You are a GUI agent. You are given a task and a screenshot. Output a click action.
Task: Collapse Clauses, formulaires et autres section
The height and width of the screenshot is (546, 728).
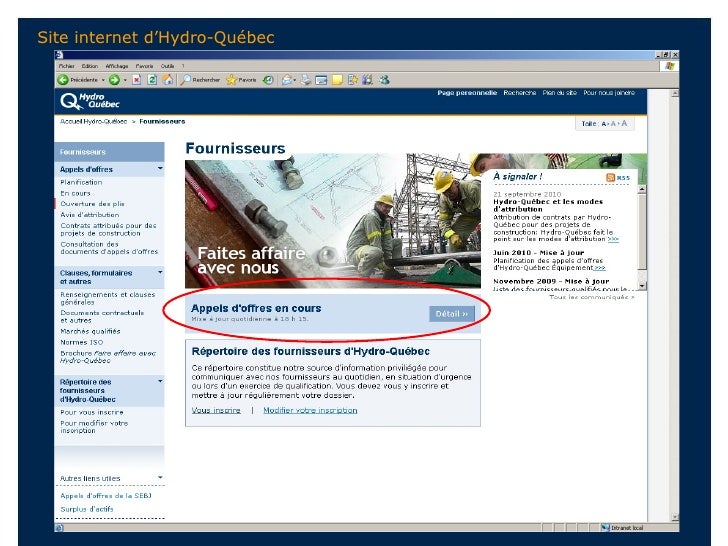160,273
